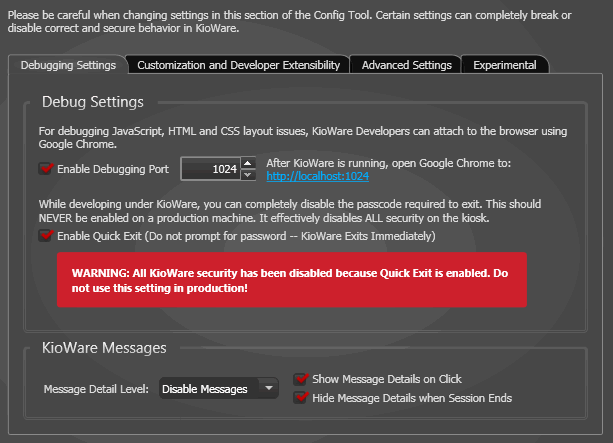Click 'For debugging JavaScript' description text

click(303, 137)
